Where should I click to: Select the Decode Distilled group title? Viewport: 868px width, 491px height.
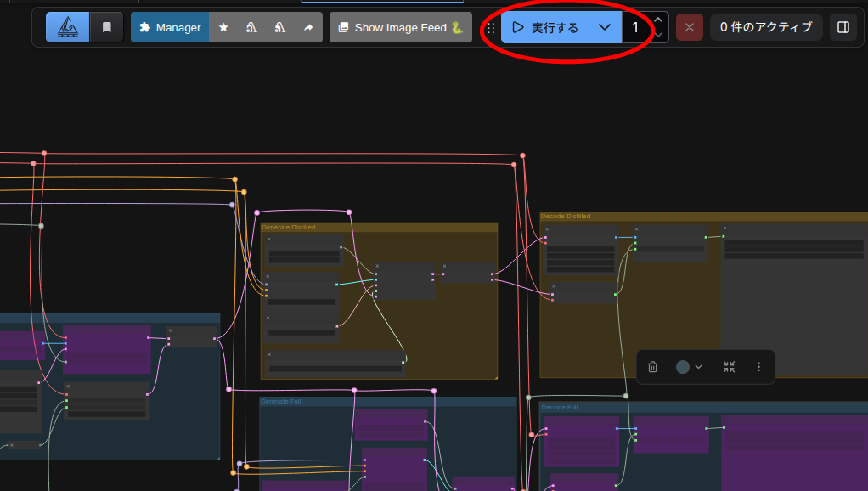(x=566, y=217)
